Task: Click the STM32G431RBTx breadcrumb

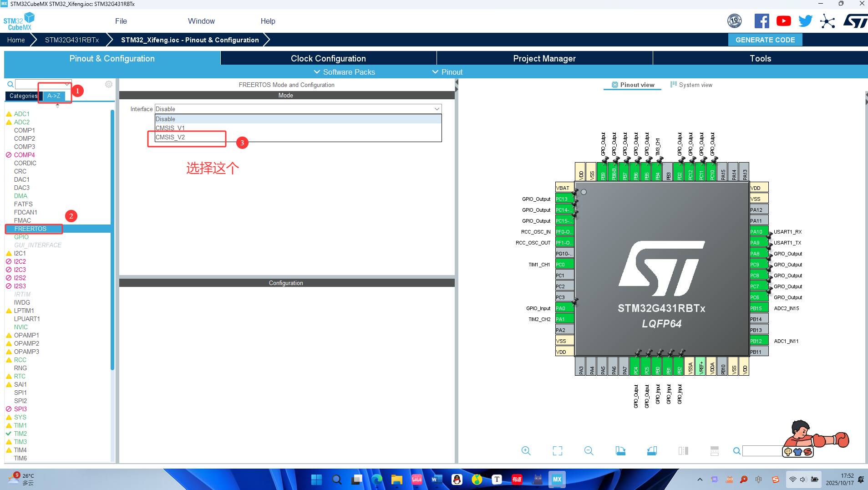Action: [x=72, y=40]
